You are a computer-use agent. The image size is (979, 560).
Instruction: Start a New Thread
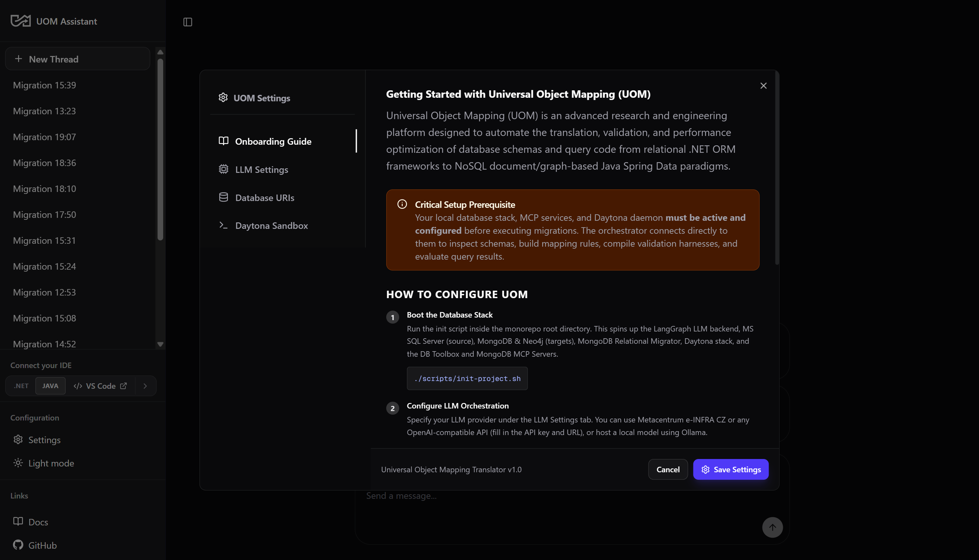pyautogui.click(x=78, y=59)
